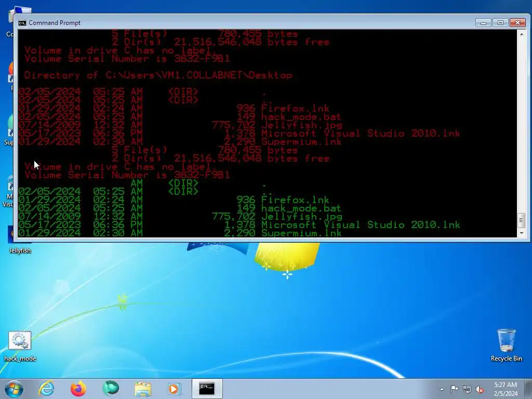532x399 pixels.
Task: Click the Command Prompt scrollbar up arrow
Action: coord(522,34)
